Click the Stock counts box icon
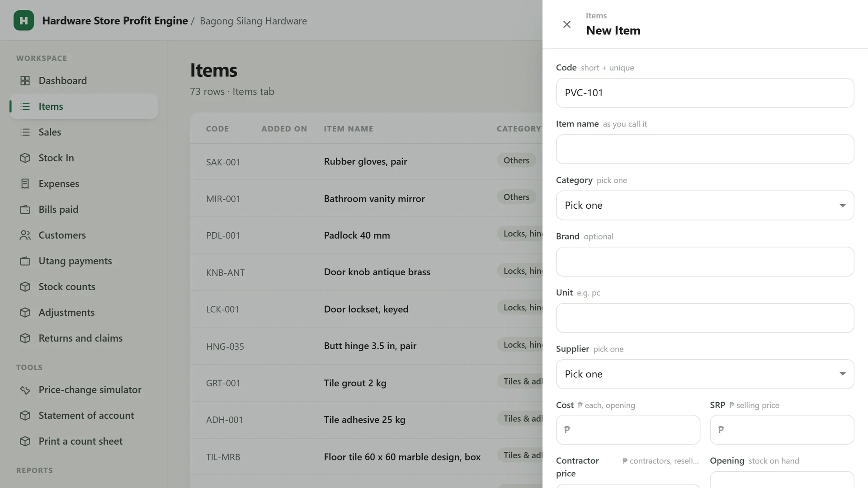868x488 pixels. (x=25, y=286)
